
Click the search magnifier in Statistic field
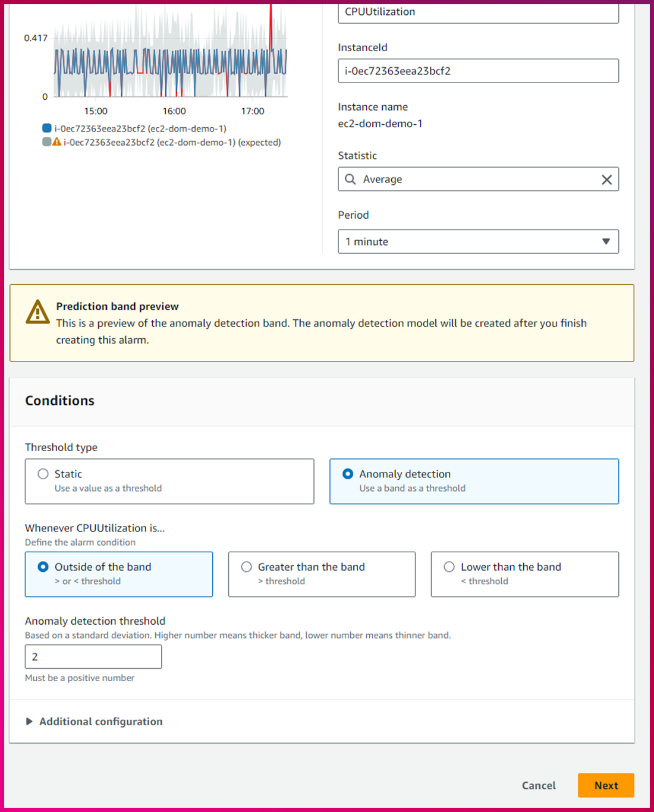[351, 180]
